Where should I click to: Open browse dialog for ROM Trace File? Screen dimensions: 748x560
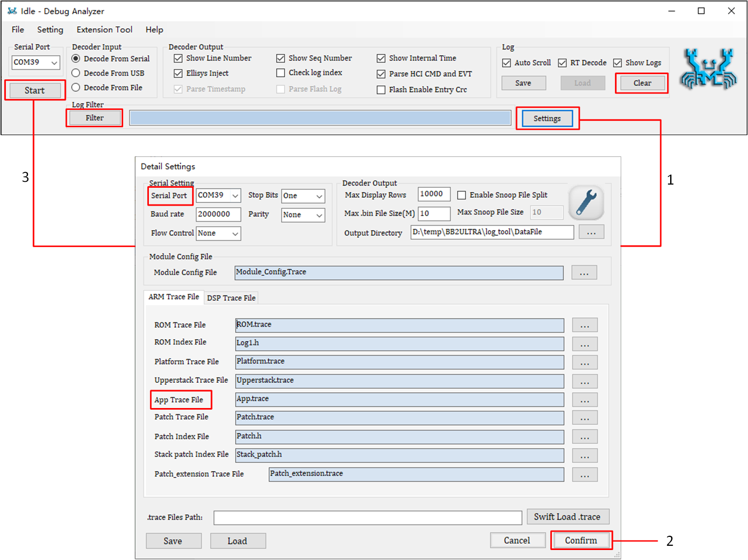point(584,325)
